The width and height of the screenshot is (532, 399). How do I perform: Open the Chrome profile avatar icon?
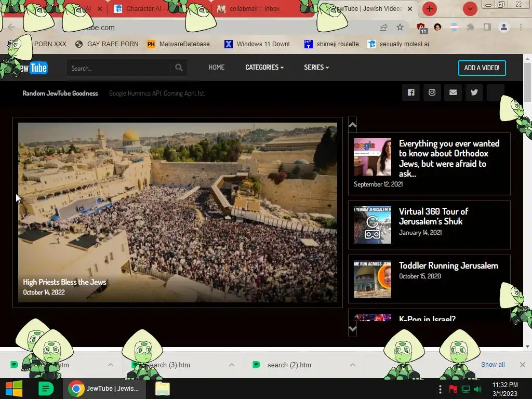click(504, 27)
